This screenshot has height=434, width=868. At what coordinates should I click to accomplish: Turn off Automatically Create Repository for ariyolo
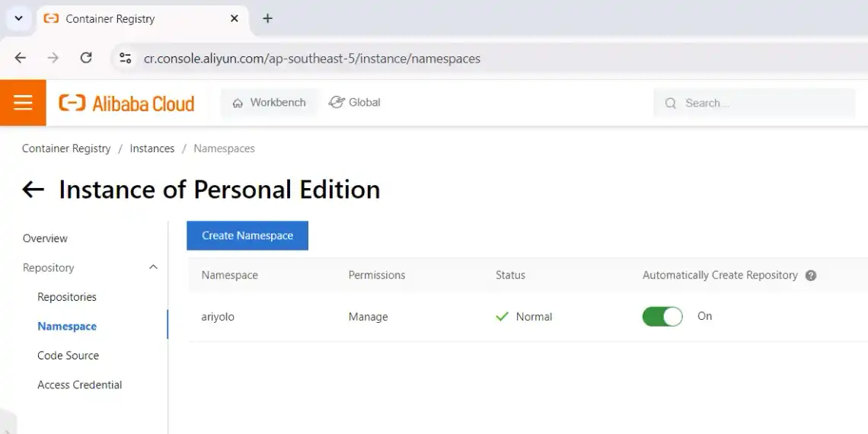pos(662,317)
